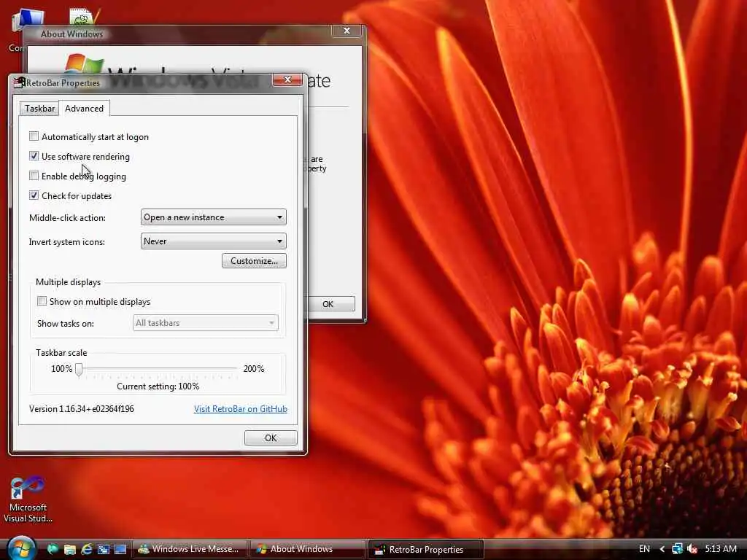Show hidden tray icons chevron

coord(662,549)
